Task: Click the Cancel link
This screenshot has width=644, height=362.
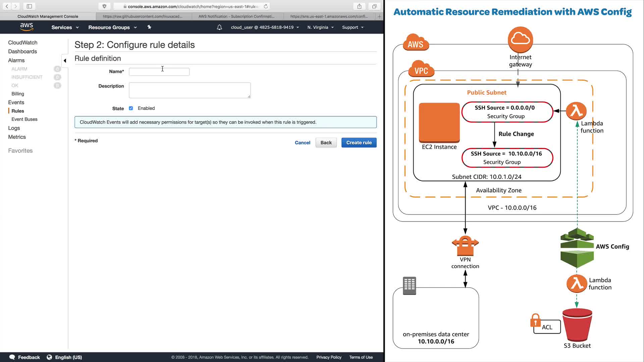Action: pyautogui.click(x=302, y=143)
